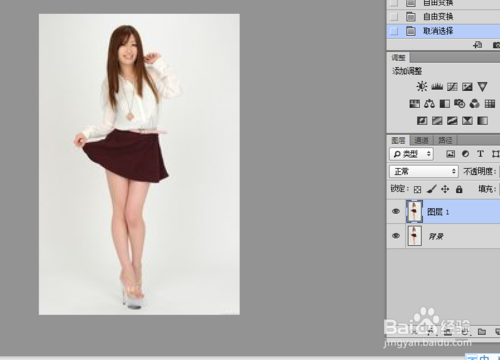Create new group folder icon
The image size is (500, 360).
pyautogui.click(x=482, y=331)
